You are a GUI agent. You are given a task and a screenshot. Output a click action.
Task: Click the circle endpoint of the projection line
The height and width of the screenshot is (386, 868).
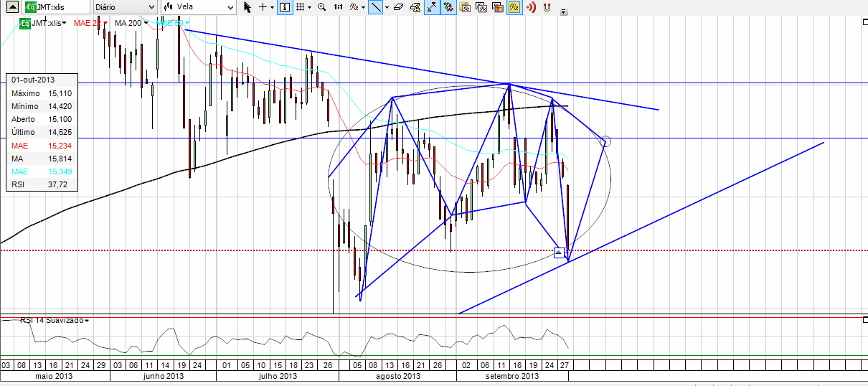(605, 141)
